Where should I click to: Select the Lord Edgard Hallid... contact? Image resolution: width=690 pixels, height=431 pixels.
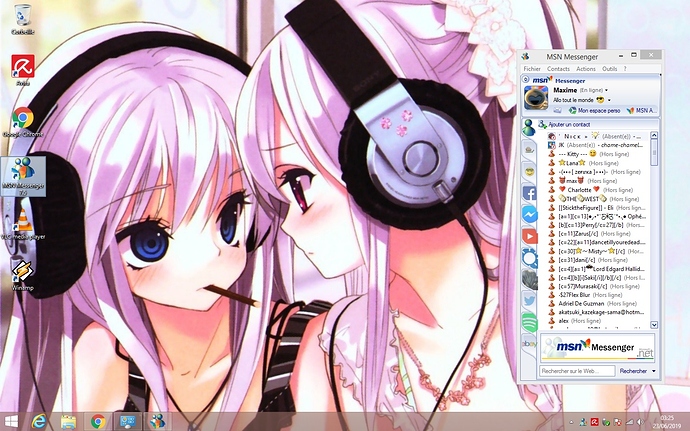[598, 269]
